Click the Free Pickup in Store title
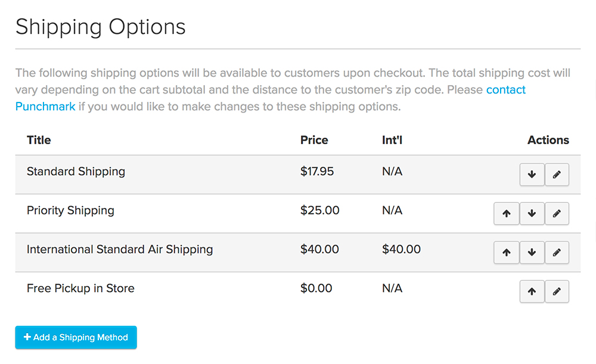Image resolution: width=596 pixels, height=364 pixels. point(80,288)
